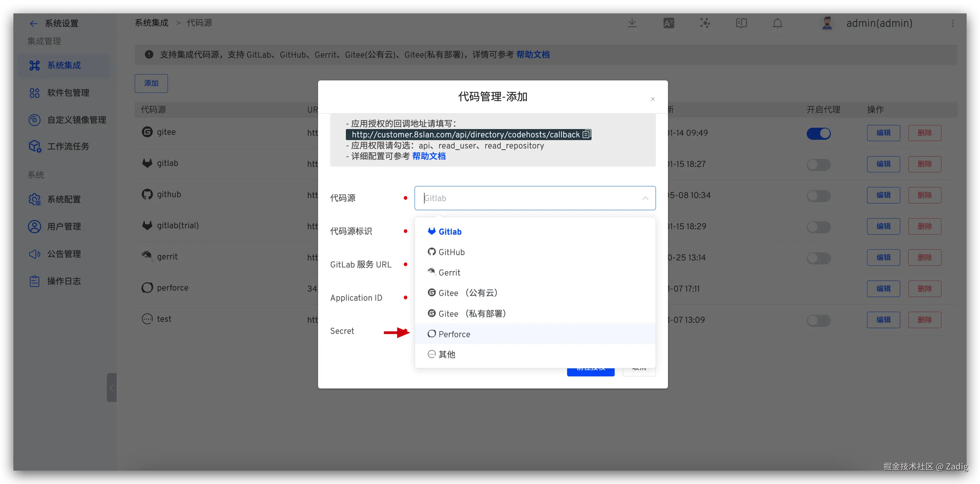Copy the callback URL via copy icon
Image resolution: width=980 pixels, height=484 pixels.
pos(586,134)
